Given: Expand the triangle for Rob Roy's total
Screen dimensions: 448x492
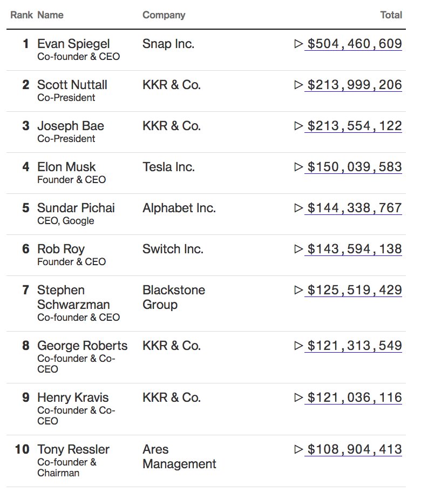Looking at the screenshot, I should tap(298, 249).
